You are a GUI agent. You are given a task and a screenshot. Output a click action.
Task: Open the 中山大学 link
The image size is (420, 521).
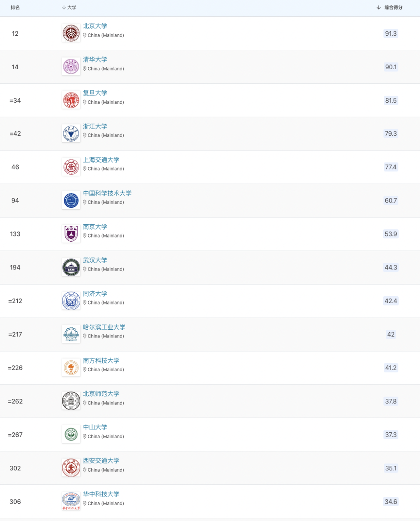click(x=95, y=427)
